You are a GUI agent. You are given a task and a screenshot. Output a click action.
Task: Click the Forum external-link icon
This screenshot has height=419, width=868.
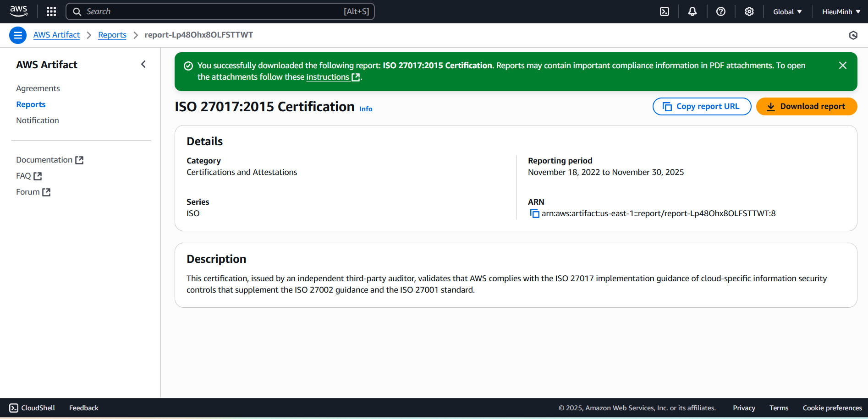[x=46, y=192]
